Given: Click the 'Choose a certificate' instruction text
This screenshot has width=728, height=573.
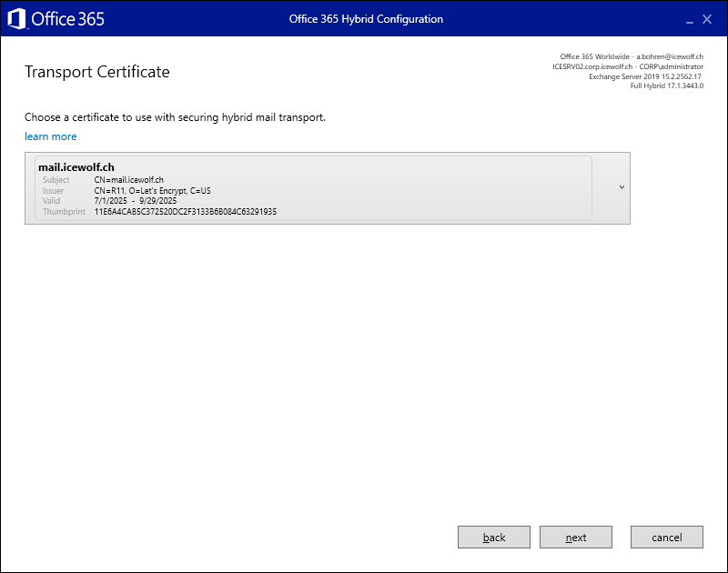Looking at the screenshot, I should pos(175,117).
